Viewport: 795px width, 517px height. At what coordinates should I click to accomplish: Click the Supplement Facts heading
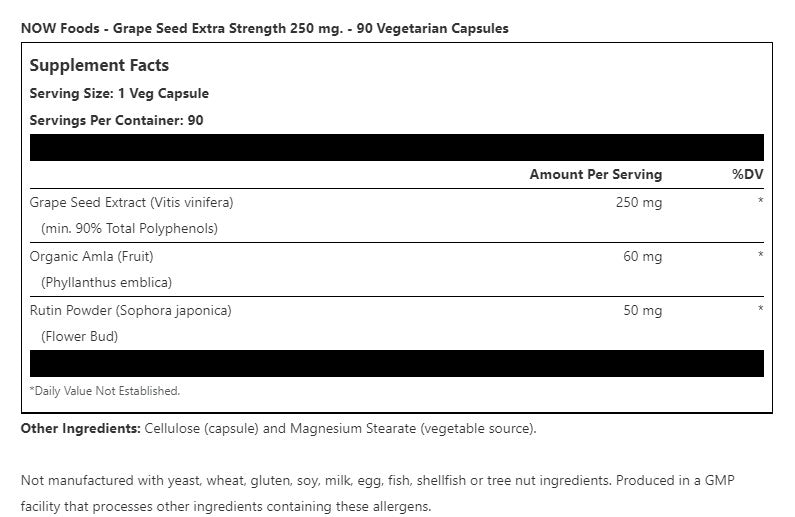(99, 66)
